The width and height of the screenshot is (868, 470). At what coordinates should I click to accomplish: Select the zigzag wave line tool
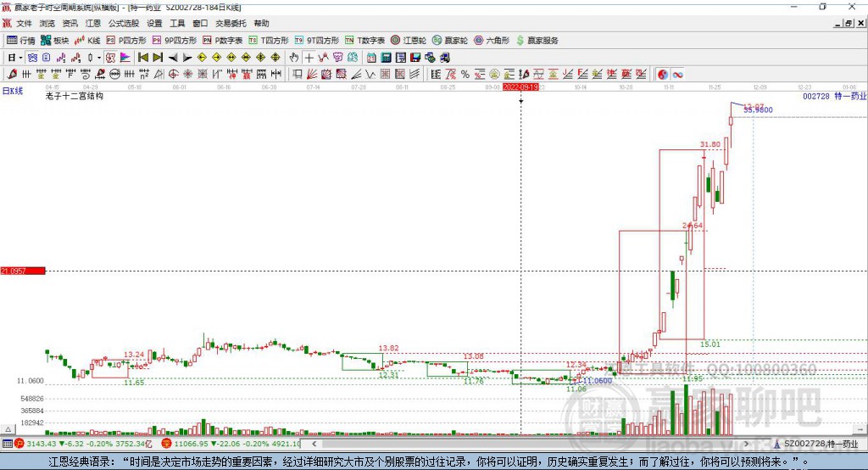(370, 74)
